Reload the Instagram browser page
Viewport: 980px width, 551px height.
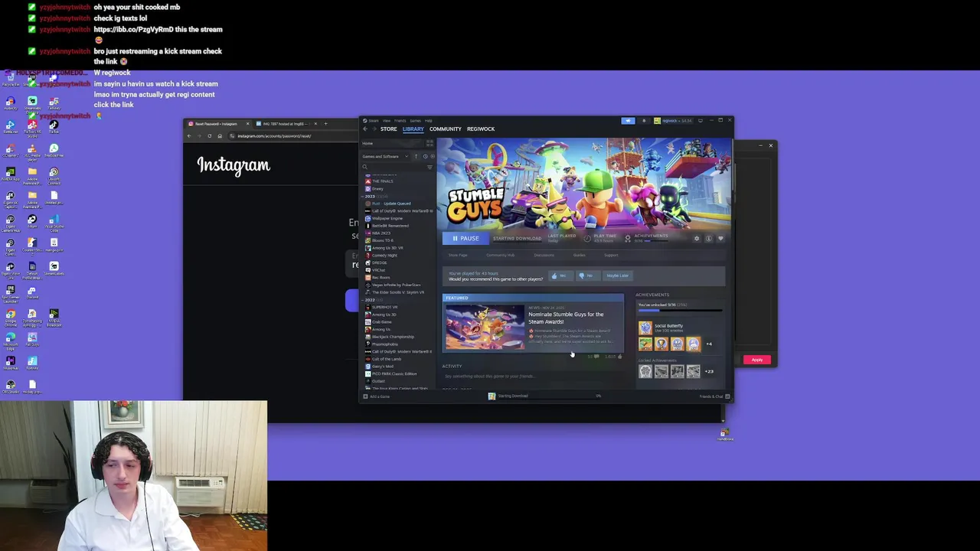point(209,135)
